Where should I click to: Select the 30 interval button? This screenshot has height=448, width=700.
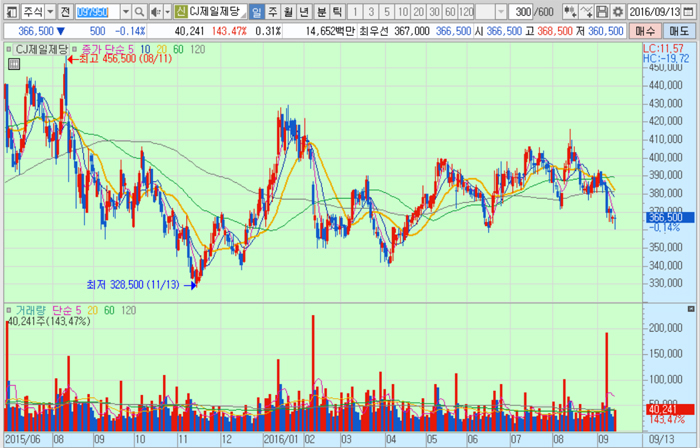pyautogui.click(x=434, y=12)
